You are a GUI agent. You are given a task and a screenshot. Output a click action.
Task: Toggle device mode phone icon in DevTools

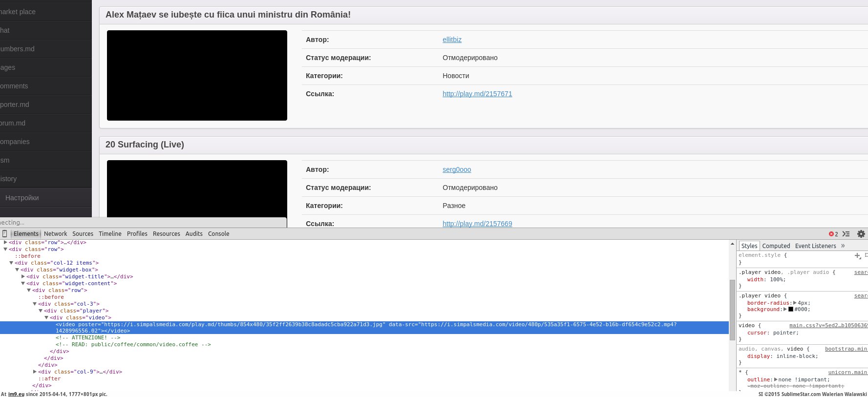(4, 234)
